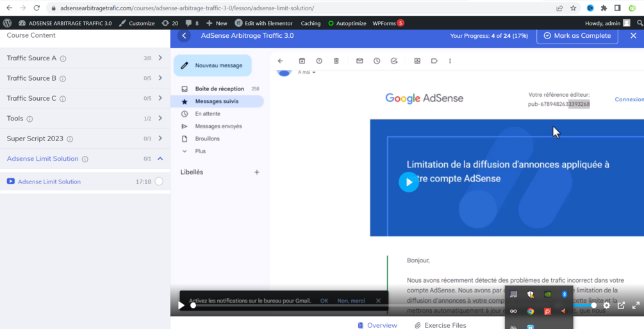Open the admin bar search icon
Image resolution: width=644 pixels, height=329 pixels.
640,23
